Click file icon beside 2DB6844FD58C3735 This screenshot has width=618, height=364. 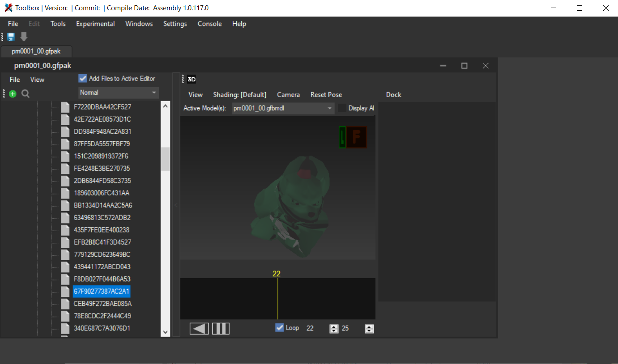click(65, 181)
